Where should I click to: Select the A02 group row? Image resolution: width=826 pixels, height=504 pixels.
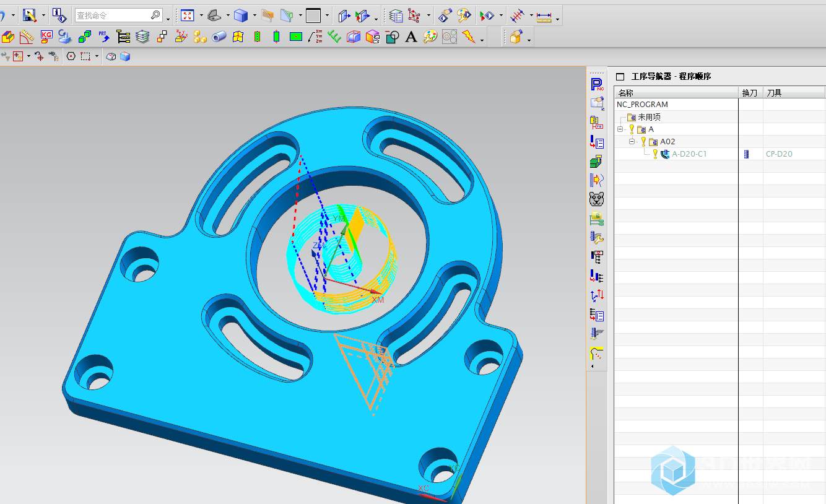667,142
